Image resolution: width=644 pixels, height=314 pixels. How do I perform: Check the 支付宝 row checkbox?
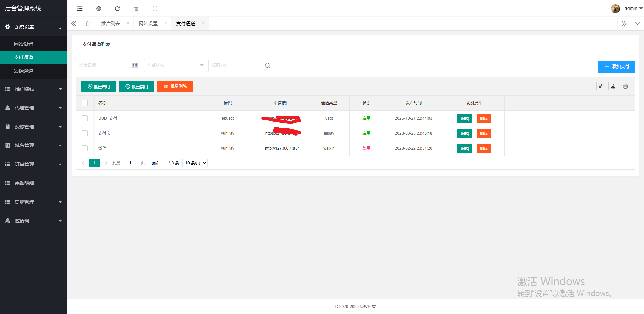(85, 133)
